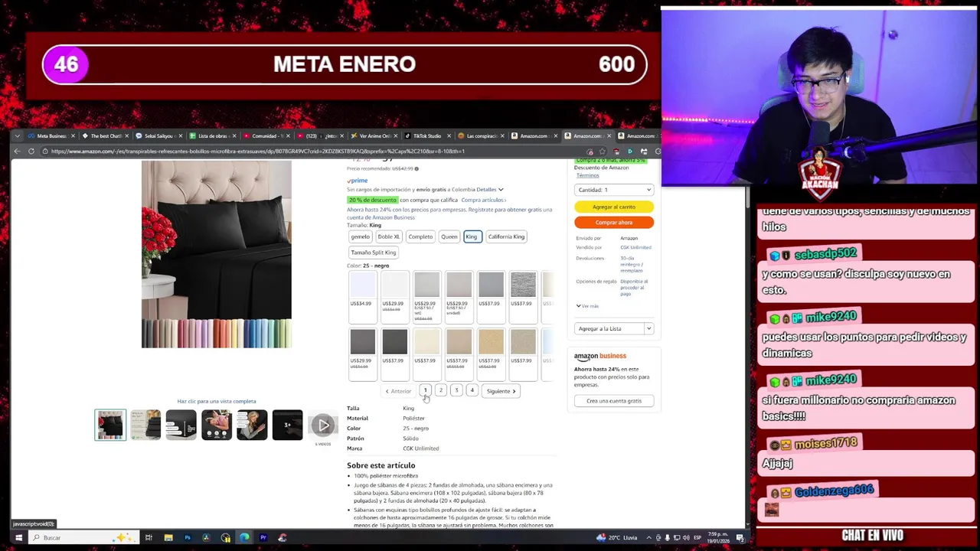Open the Compra artículos link
This screenshot has height=551, width=980.
click(483, 201)
